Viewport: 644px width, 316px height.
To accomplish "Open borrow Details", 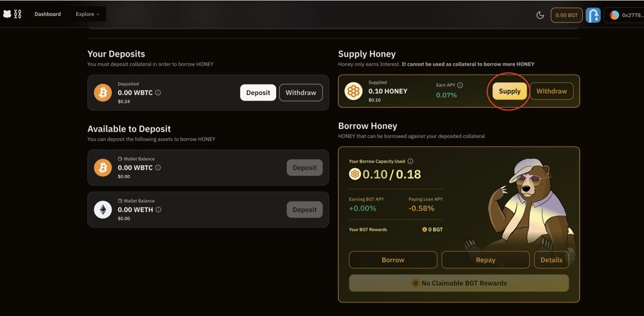I will click(x=551, y=260).
